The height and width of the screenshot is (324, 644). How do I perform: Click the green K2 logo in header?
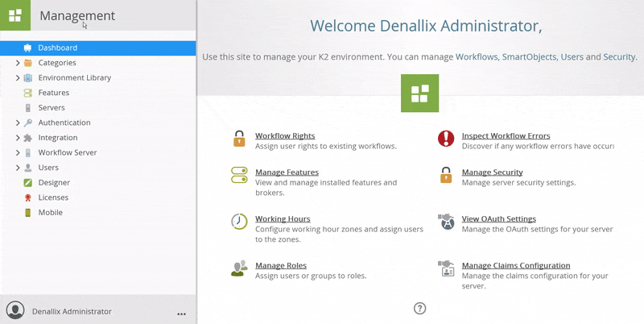14,15
